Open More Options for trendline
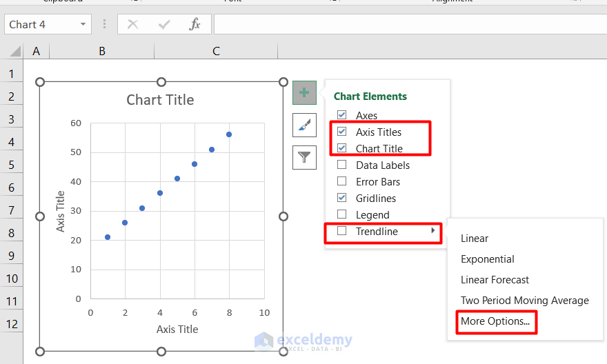The image size is (607, 364). coord(495,321)
